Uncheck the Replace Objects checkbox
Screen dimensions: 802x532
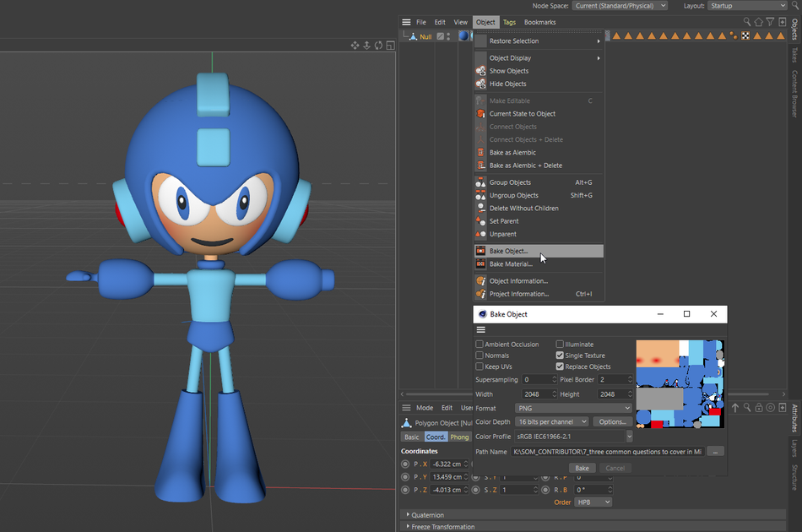tap(560, 366)
